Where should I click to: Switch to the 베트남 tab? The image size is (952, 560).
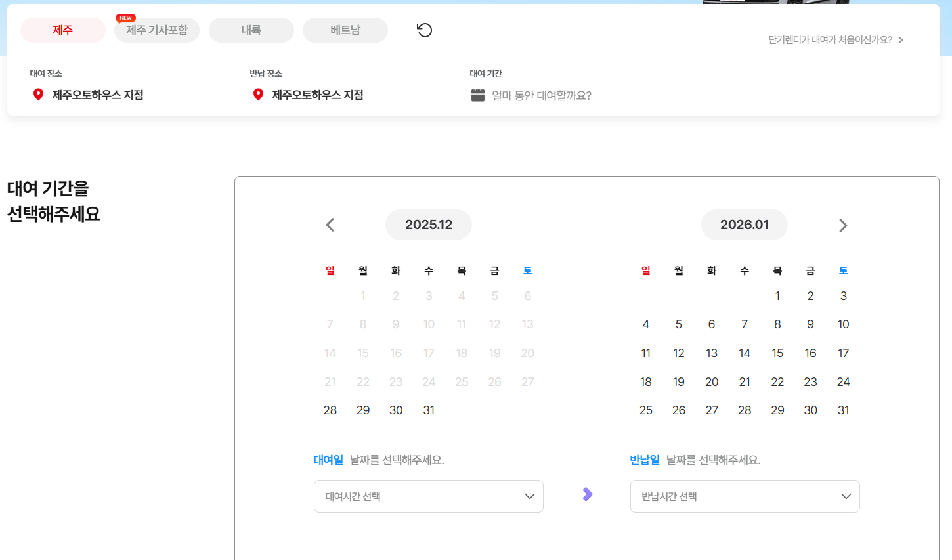pyautogui.click(x=345, y=30)
